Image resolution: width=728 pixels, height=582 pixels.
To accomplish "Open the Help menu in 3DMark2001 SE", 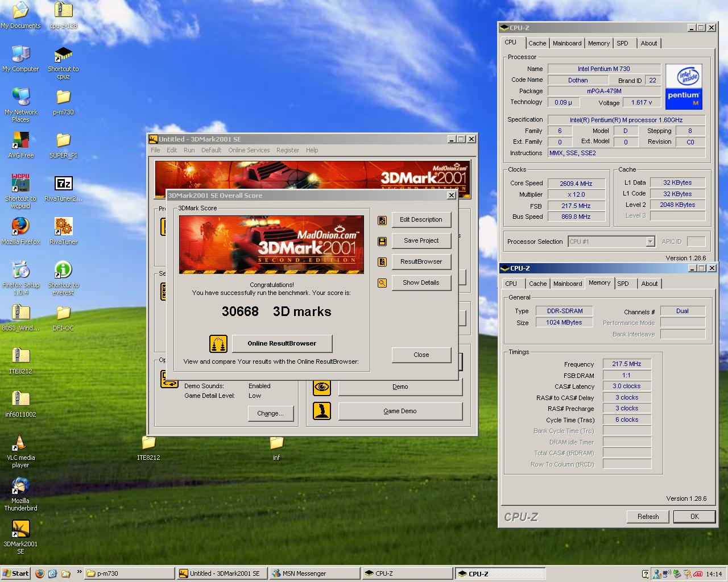I will pos(312,150).
